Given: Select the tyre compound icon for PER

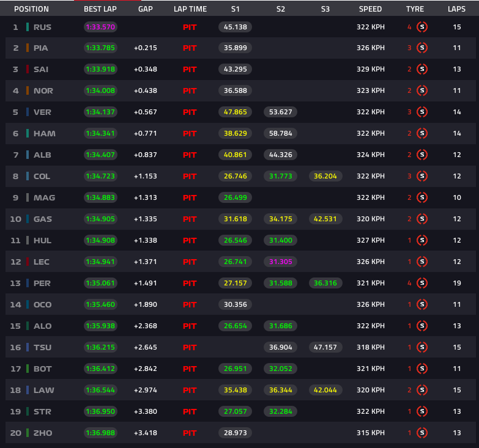Looking at the screenshot, I should coord(422,284).
